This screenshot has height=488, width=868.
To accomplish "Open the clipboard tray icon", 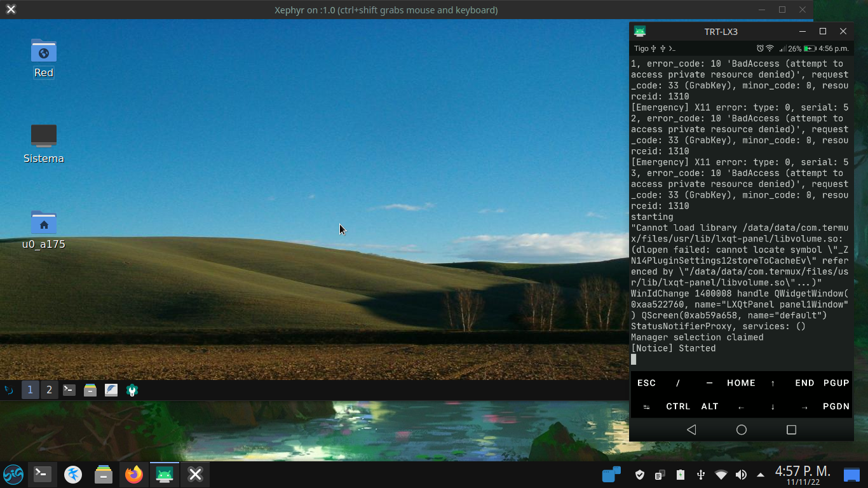I will tap(660, 475).
